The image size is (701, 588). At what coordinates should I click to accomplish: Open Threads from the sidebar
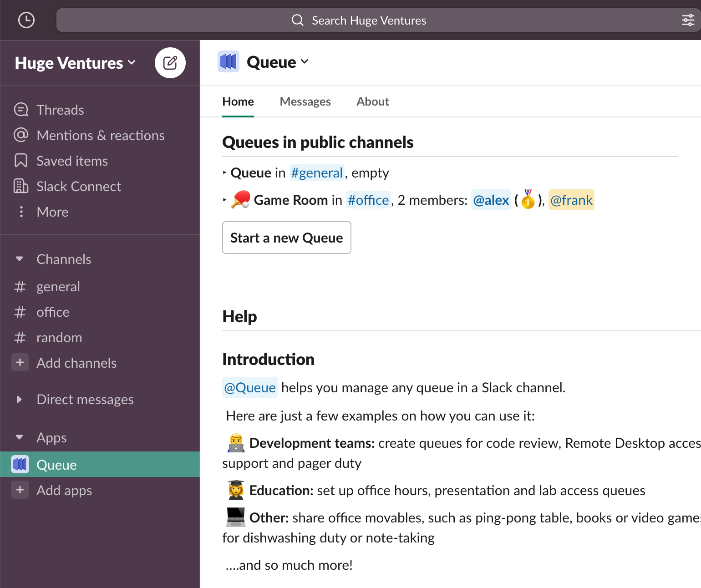tap(60, 109)
